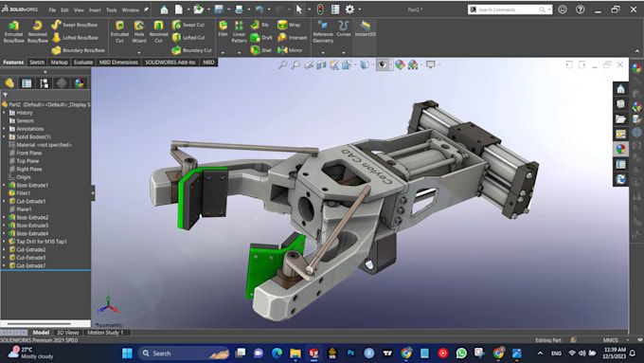Screen dimensions: 644x363
Task: Open the Reference Geometry tool
Action: (x=323, y=31)
